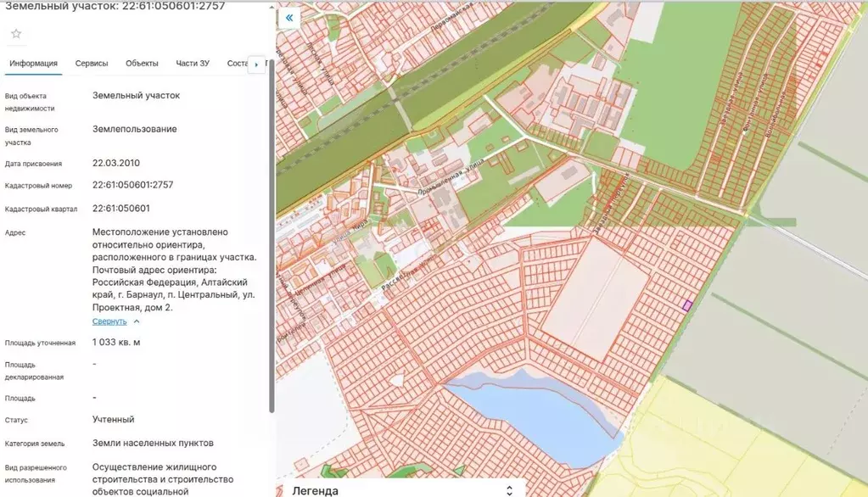
Task: Add the land plot to favorites with the star
Action: click(x=16, y=34)
